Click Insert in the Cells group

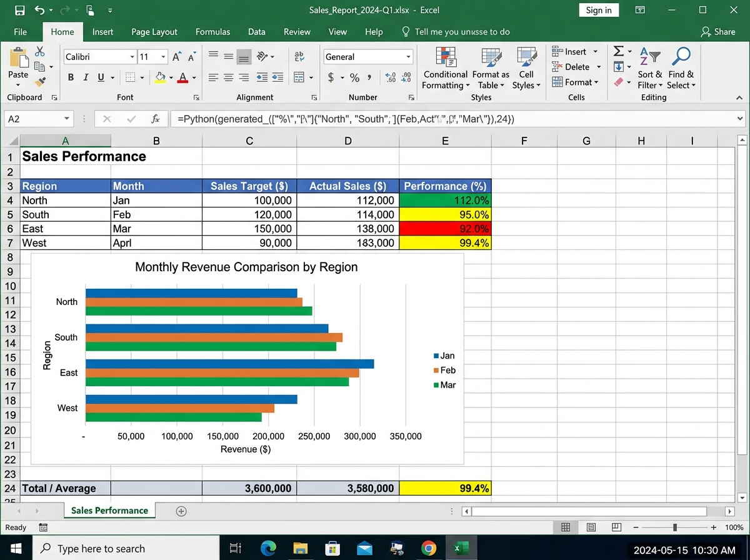(x=576, y=52)
